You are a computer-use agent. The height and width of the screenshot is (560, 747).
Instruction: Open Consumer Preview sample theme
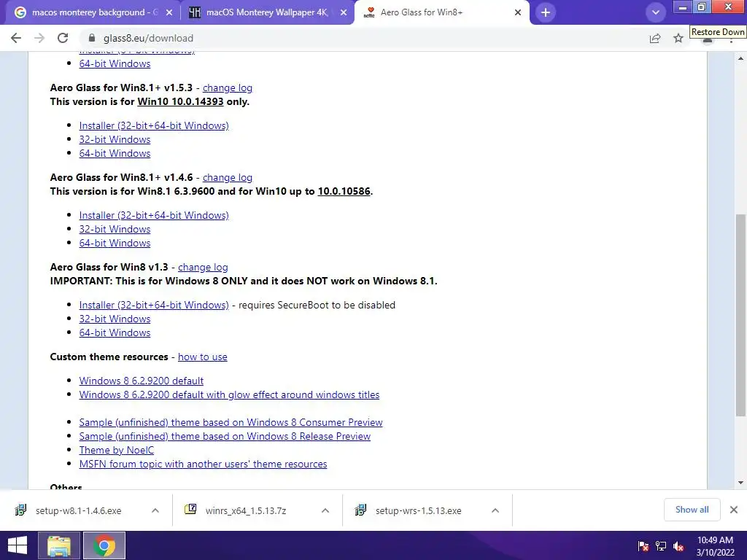coord(231,422)
